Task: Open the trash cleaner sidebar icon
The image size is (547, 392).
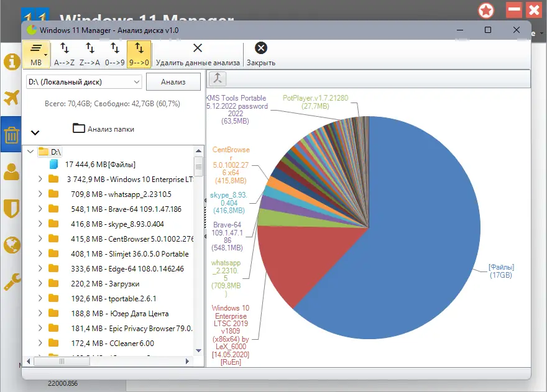Action: click(x=12, y=135)
